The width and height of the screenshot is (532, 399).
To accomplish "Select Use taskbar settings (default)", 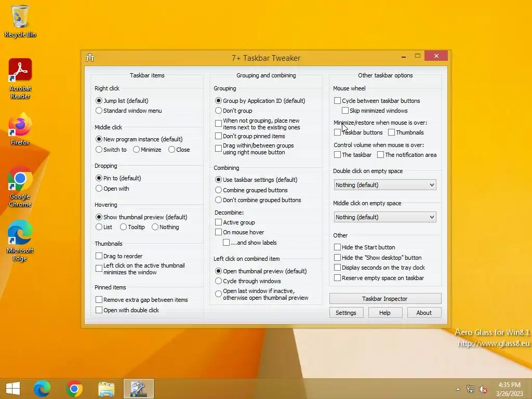I will tap(256, 180).
